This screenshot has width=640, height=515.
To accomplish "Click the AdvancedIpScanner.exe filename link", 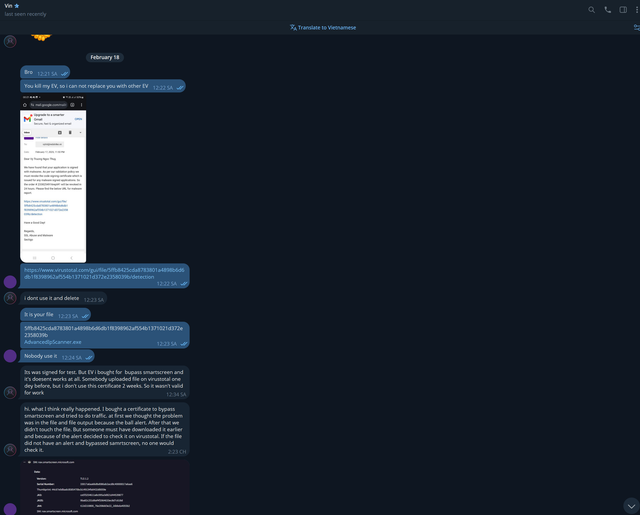I will point(53,342).
